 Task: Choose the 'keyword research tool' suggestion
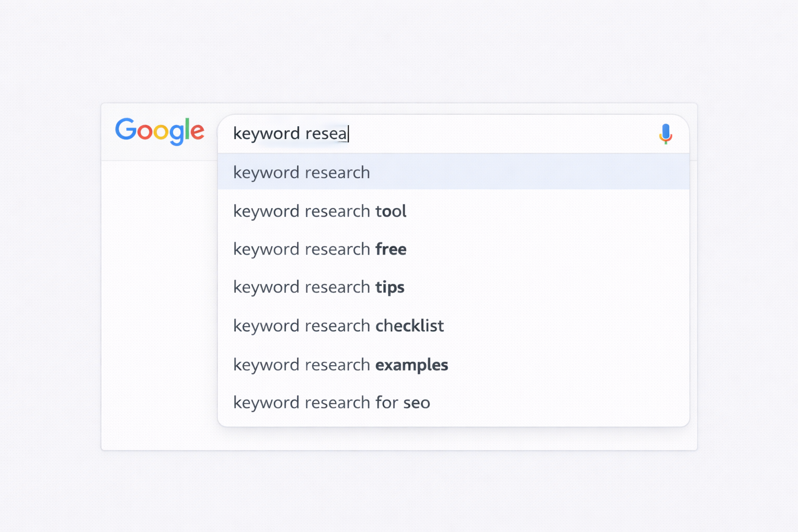click(x=320, y=211)
